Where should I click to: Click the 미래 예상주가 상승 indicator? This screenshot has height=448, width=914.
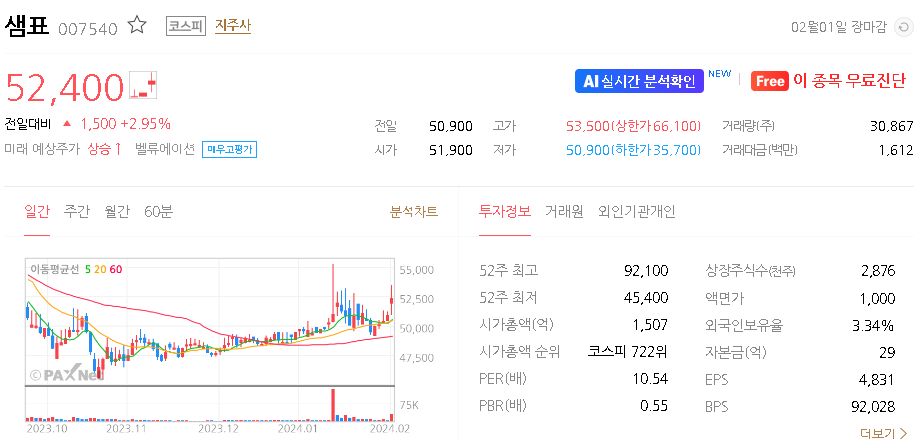[63, 149]
